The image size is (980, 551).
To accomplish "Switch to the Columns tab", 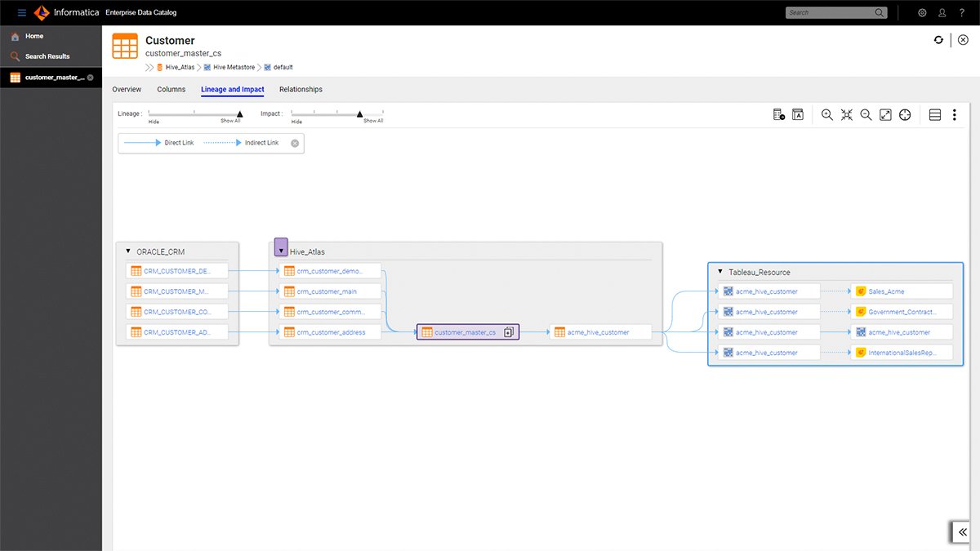I will coord(171,90).
